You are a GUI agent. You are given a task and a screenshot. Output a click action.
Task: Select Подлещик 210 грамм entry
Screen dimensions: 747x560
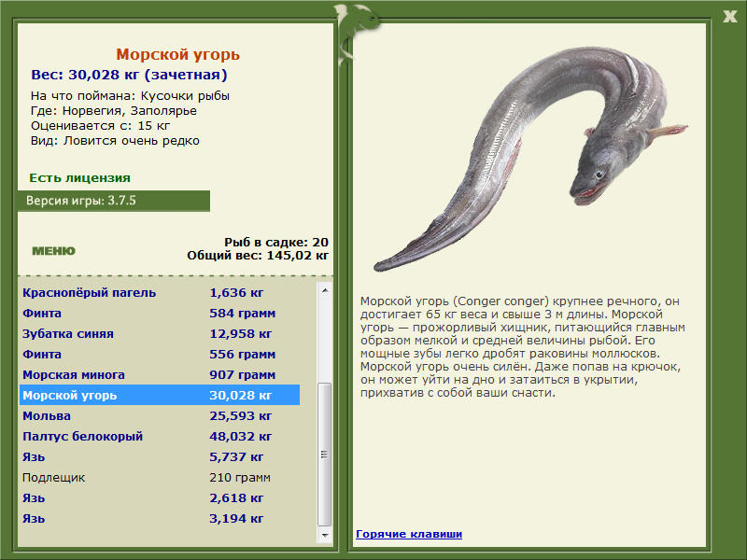[160, 477]
